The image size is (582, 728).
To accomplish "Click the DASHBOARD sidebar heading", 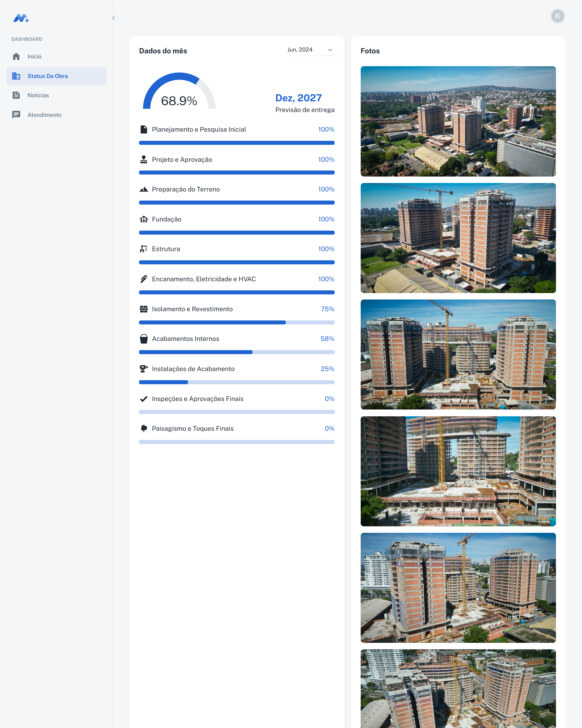I will 27,39.
